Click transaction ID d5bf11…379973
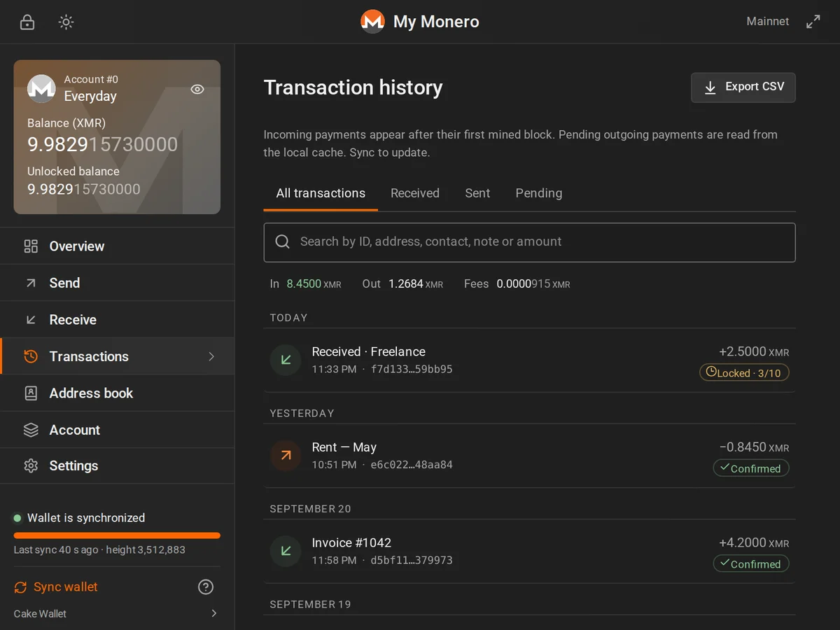 (412, 560)
